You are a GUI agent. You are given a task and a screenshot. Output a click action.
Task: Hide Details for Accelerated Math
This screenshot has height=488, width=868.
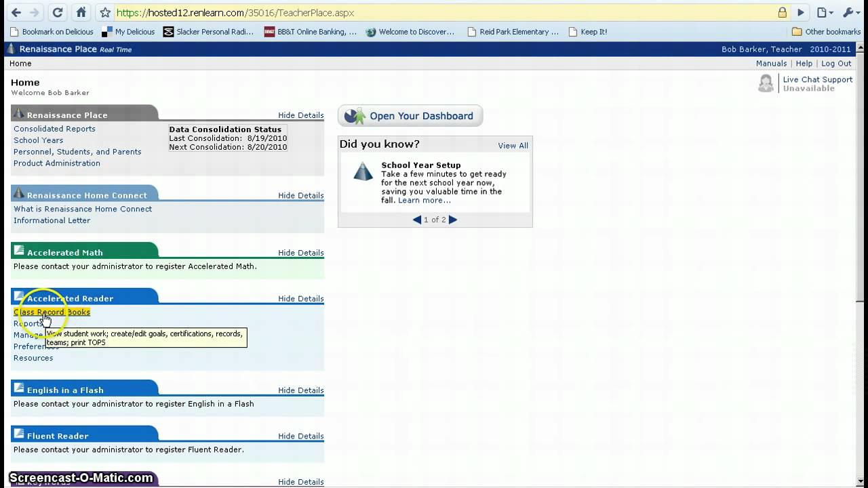[301, 253]
